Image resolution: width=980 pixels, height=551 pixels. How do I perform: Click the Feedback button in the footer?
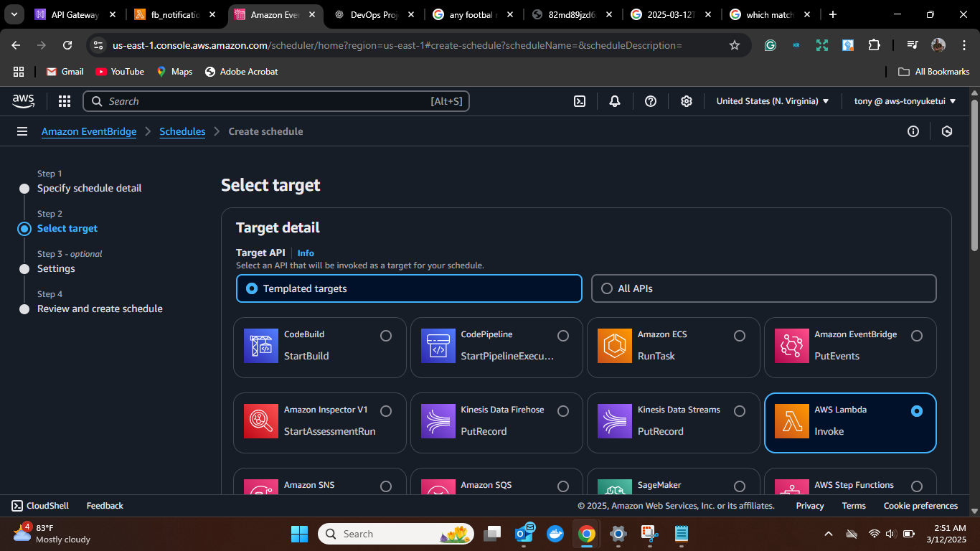(105, 506)
